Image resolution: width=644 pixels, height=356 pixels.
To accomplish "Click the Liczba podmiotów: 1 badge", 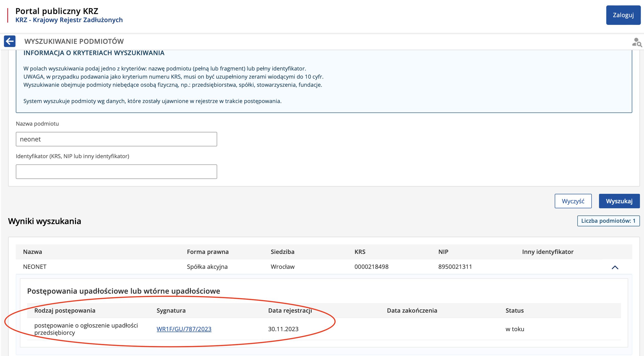I will [608, 221].
